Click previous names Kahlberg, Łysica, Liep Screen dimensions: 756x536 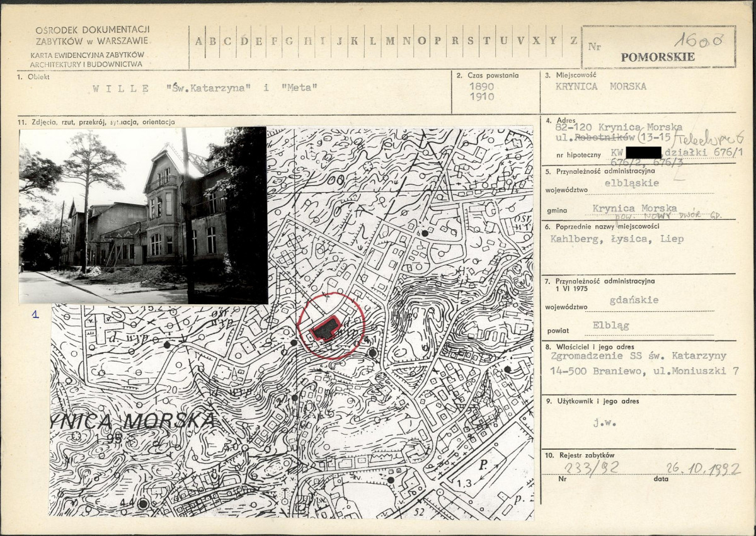pyautogui.click(x=617, y=239)
